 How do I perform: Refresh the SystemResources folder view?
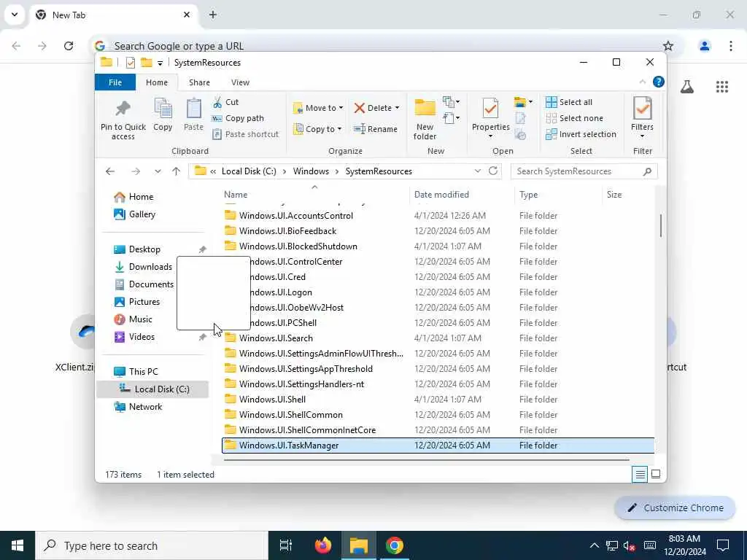[493, 171]
